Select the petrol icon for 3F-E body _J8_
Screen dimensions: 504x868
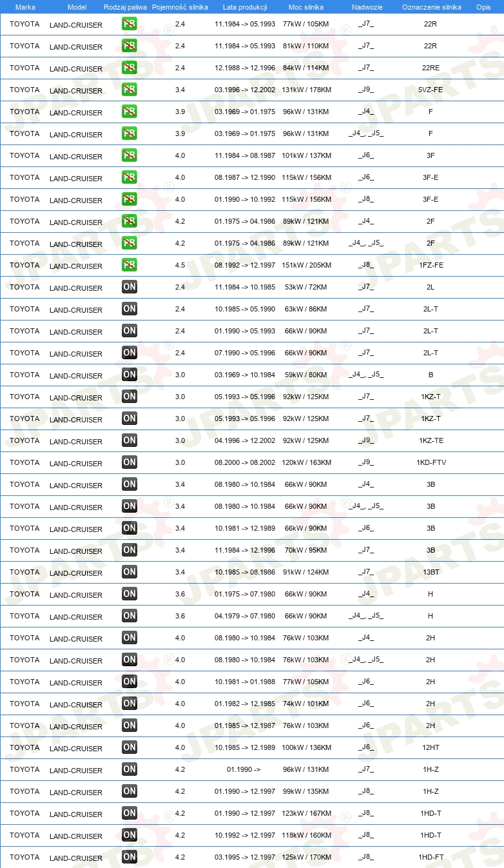[130, 199]
